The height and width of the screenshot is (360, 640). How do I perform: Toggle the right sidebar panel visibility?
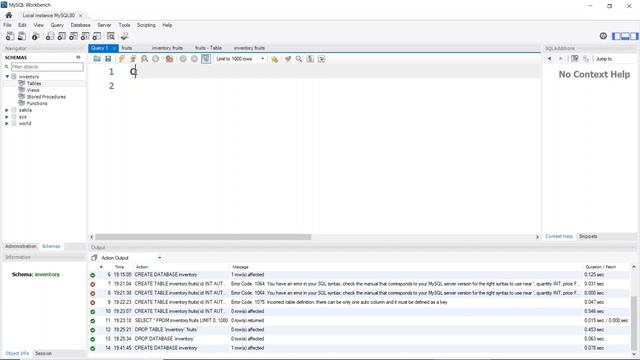pyautogui.click(x=634, y=36)
